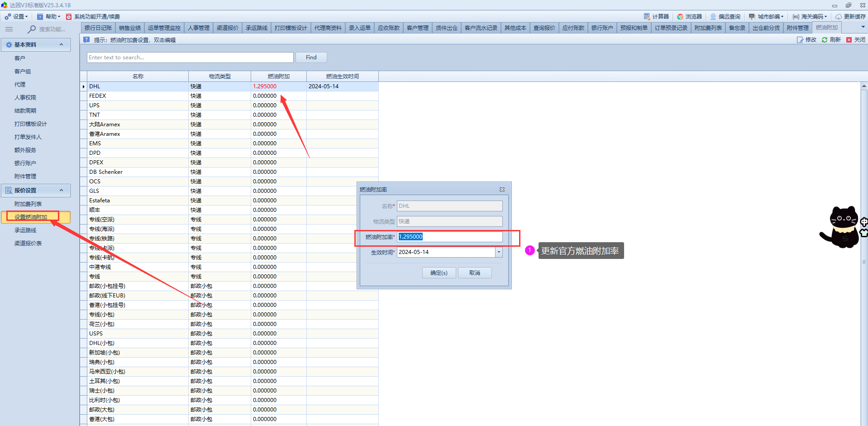Close the 燃油附加率 dialog with X
The image size is (868, 426).
(502, 189)
